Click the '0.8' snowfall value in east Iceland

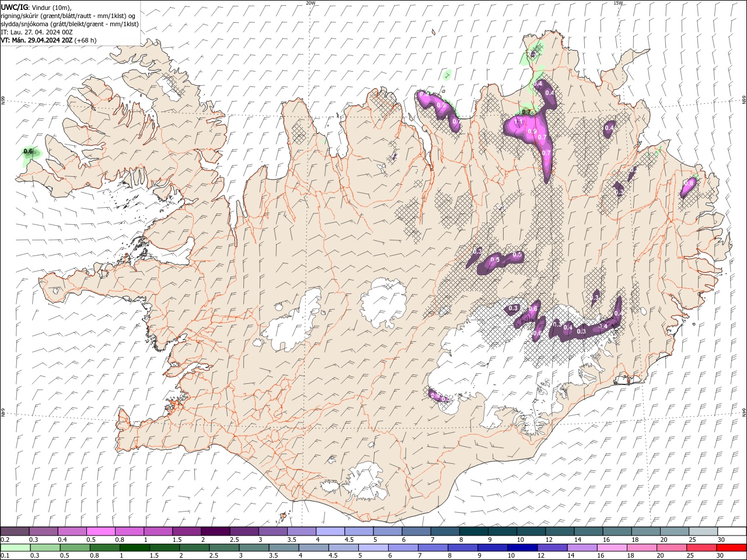click(x=689, y=183)
